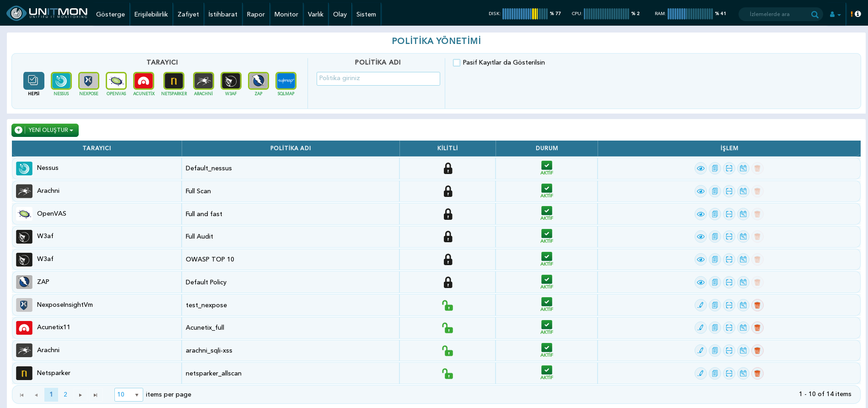Image resolution: width=868 pixels, height=408 pixels.
Task: Filter policies by the Acunetix scanner icon
Action: [x=144, y=81]
